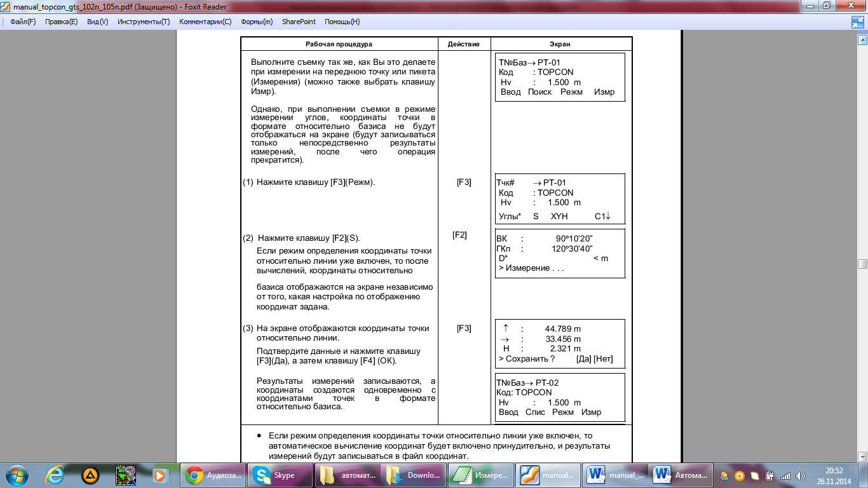Click the power plug tray icon

click(x=770, y=475)
